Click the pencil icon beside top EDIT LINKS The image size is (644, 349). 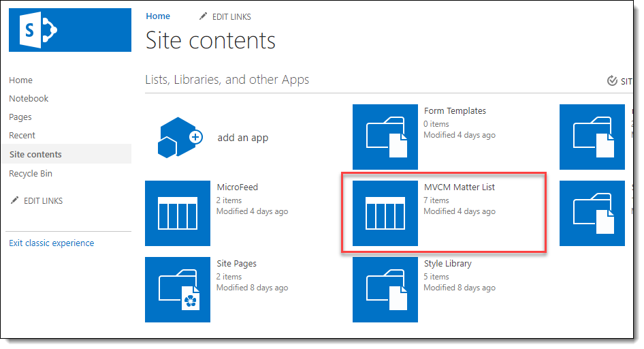pos(203,16)
